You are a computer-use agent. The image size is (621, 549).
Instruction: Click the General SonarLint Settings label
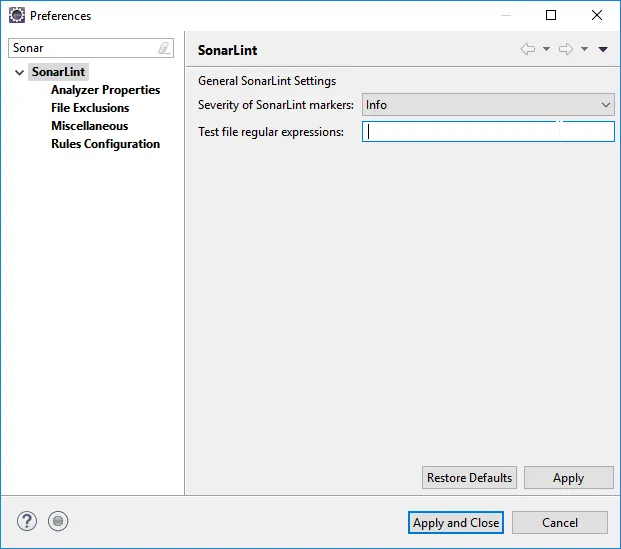point(267,81)
